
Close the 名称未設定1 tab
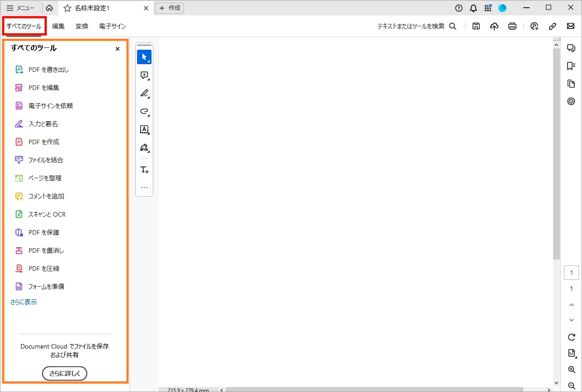146,8
